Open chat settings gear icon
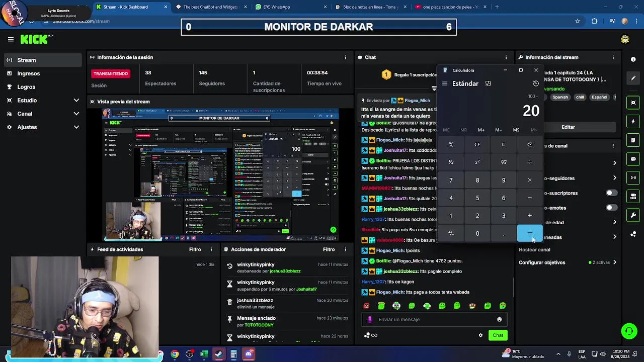644x362 pixels. point(480,335)
